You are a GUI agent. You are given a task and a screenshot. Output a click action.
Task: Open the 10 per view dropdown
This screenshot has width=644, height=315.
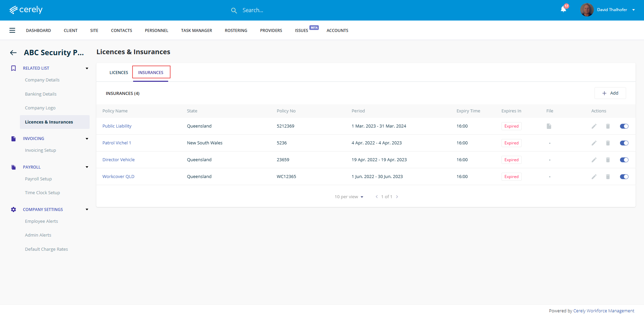(x=349, y=197)
